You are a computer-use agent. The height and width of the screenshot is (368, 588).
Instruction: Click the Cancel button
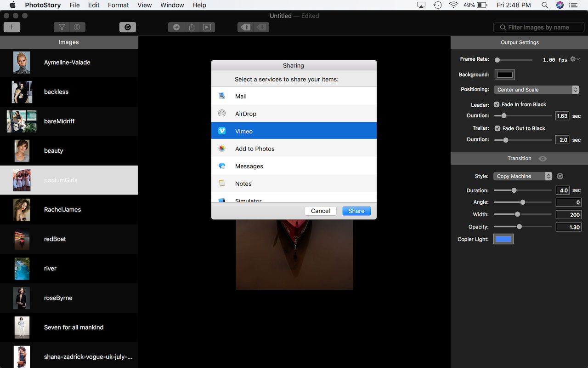(321, 211)
